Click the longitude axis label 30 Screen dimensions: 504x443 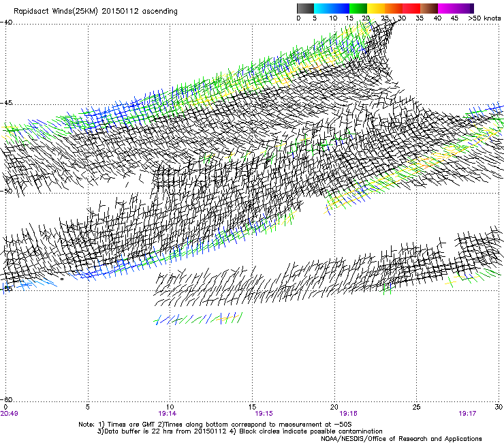pos(499,407)
